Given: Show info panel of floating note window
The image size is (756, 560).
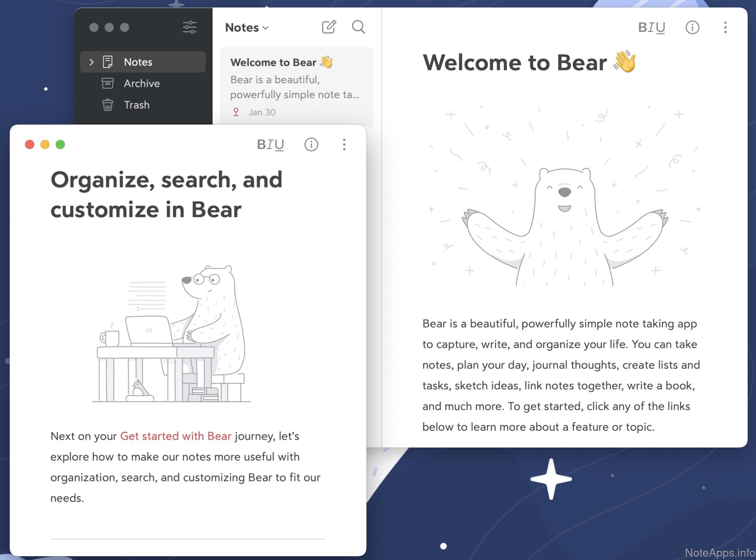Looking at the screenshot, I should click(x=311, y=144).
